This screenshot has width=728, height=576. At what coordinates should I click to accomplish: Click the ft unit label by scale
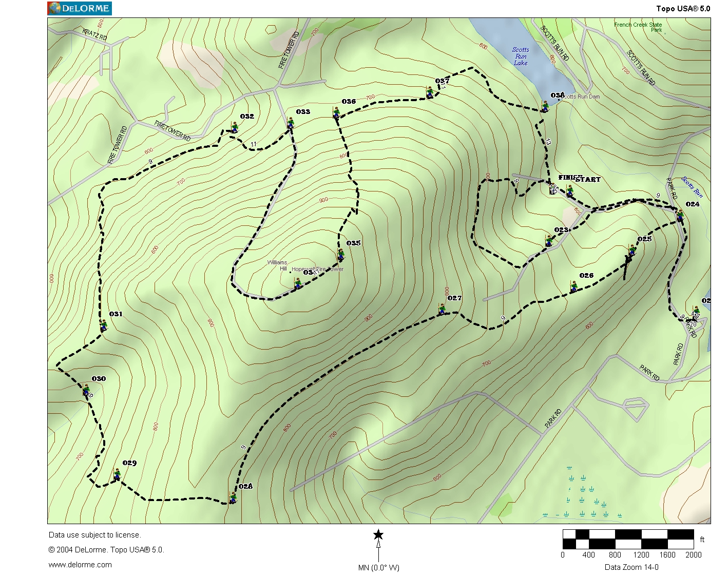point(702,540)
